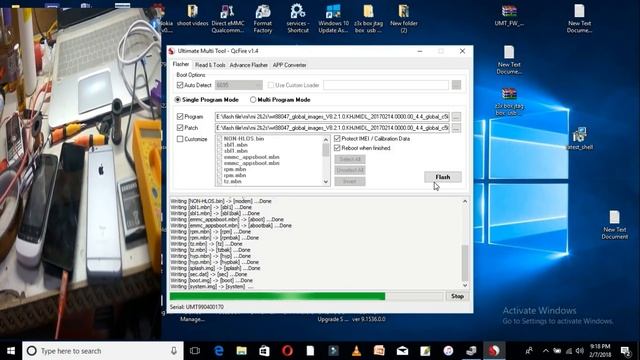640x360 pixels.
Task: Enable the Customize checkbox
Action: 180,139
